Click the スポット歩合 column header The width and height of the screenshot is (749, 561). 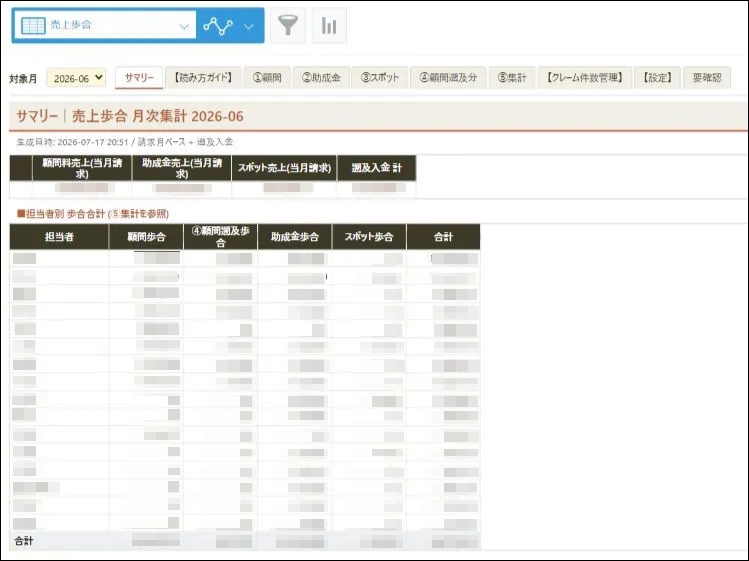(x=369, y=237)
